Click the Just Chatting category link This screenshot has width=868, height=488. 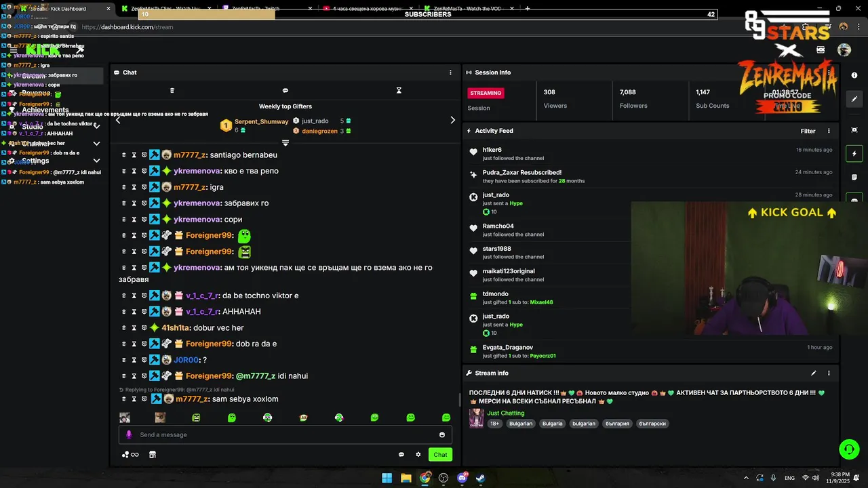(x=506, y=413)
